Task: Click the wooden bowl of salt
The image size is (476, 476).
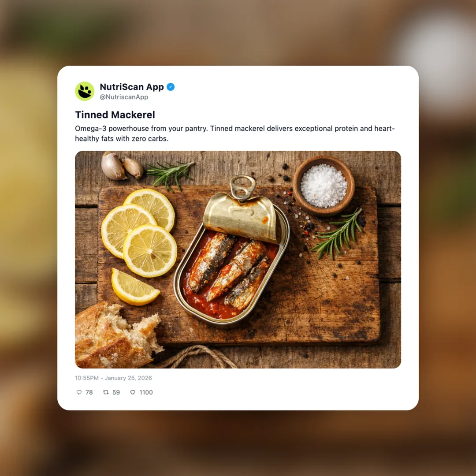Action: click(x=324, y=186)
